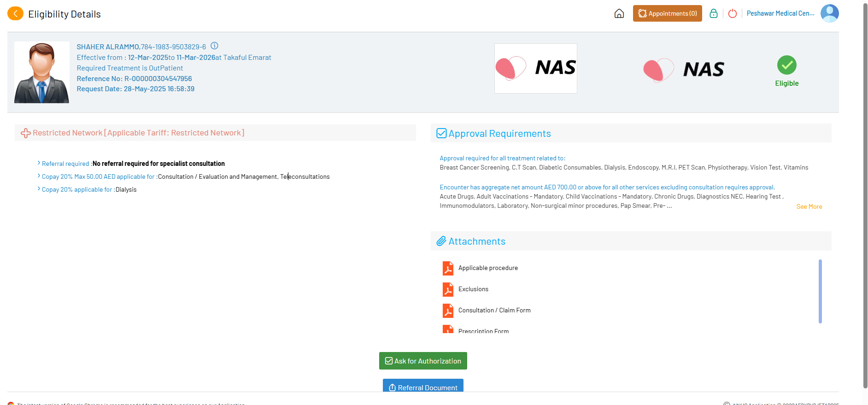Click the attachments list scrollbar

tap(820, 291)
